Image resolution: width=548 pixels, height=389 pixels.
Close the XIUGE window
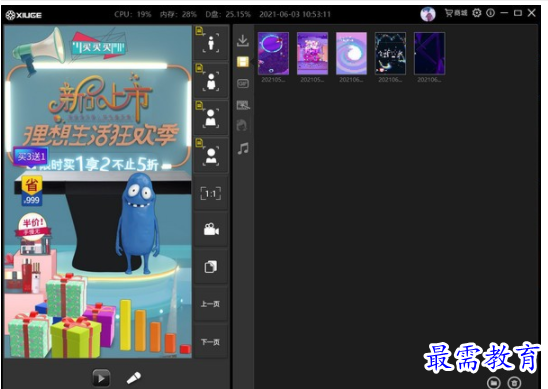[x=532, y=13]
